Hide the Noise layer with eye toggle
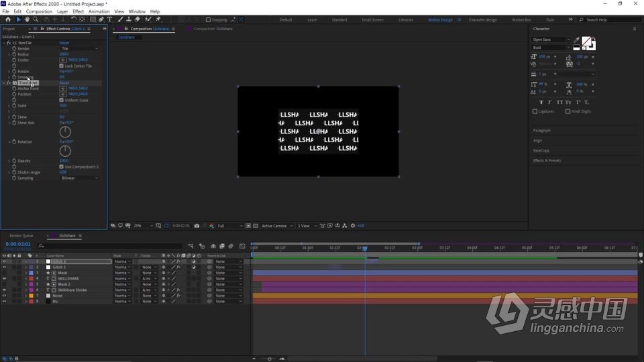 pos(4,296)
